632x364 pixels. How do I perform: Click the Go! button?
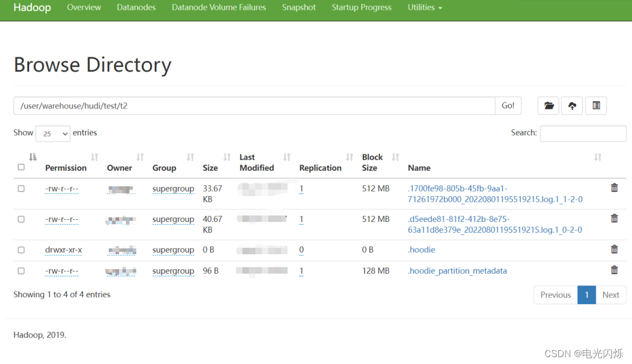pyautogui.click(x=507, y=106)
